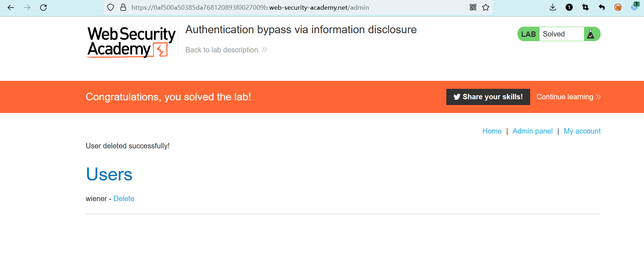Click the padlock site security icon
The width and height of the screenshot is (644, 270).
tap(123, 7)
